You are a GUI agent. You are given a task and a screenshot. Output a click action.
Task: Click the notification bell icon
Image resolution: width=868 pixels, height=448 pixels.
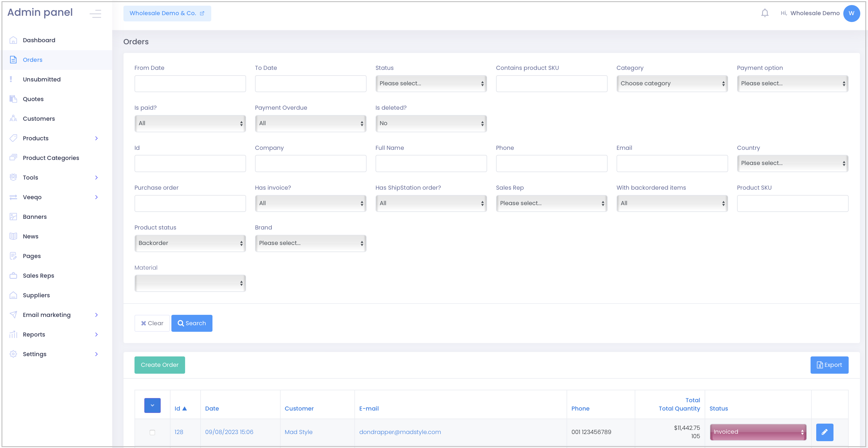764,13
